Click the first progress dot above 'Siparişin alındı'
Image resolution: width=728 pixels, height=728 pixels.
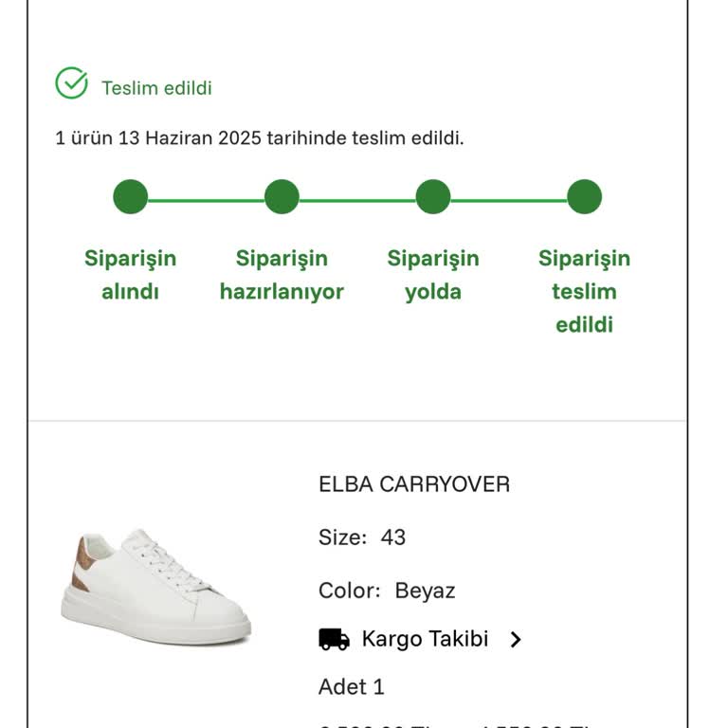tap(130, 197)
